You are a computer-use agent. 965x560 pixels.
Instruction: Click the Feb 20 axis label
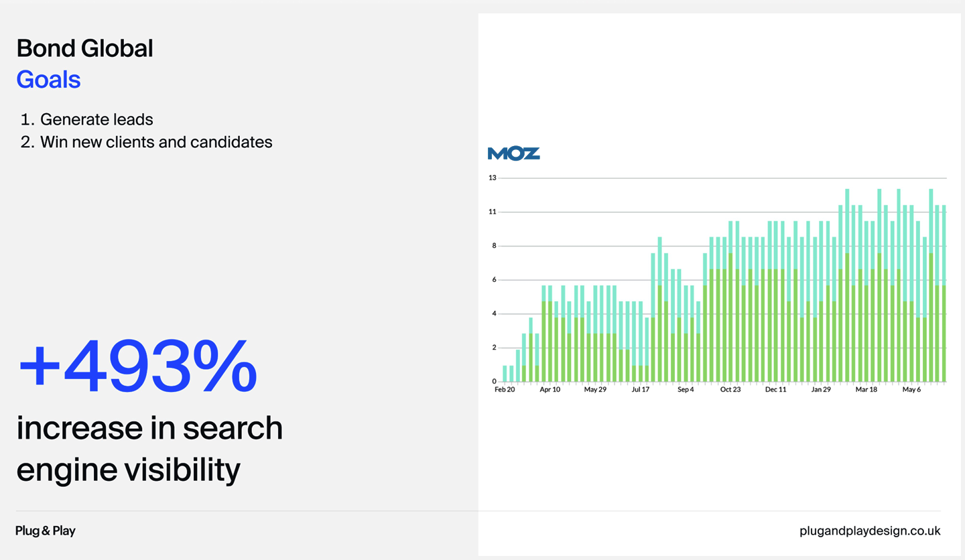(x=505, y=389)
